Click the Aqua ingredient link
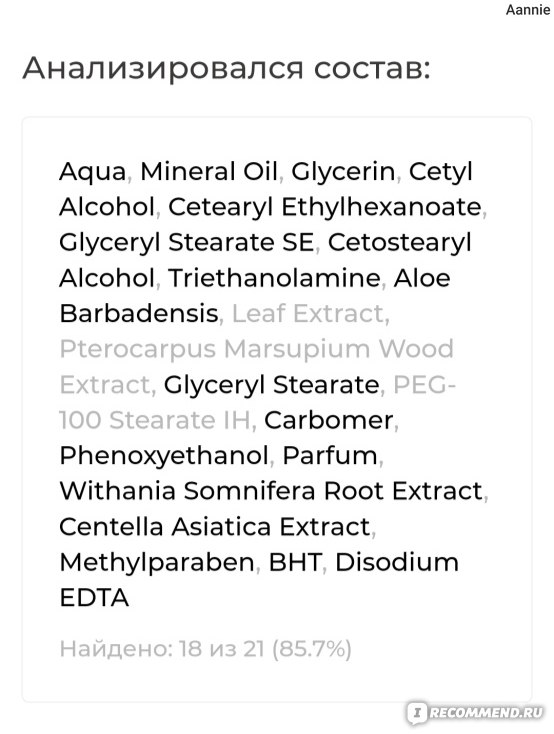554x734 pixels. pos(92,172)
